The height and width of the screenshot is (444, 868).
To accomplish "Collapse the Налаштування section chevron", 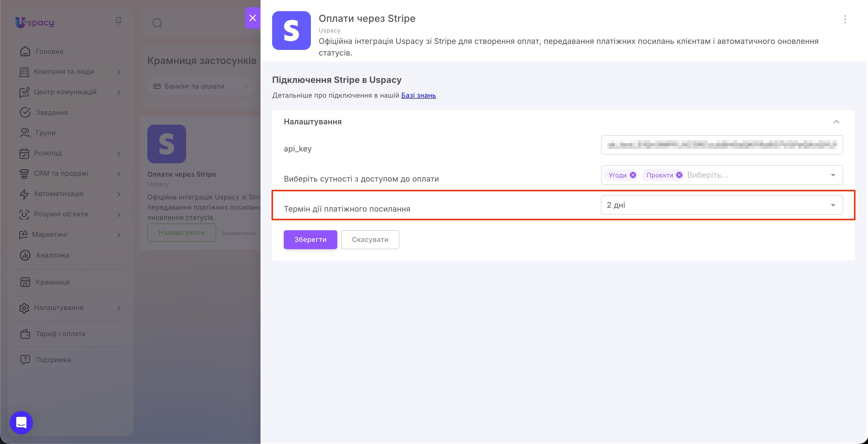I will pyautogui.click(x=836, y=122).
